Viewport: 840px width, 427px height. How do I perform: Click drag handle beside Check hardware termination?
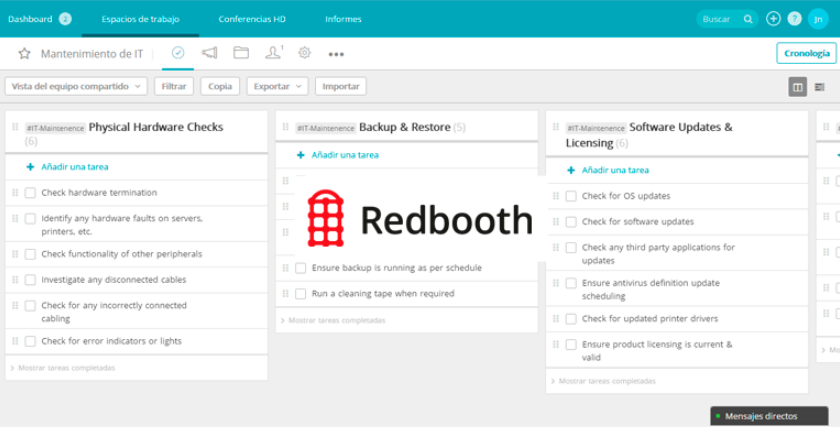(15, 192)
